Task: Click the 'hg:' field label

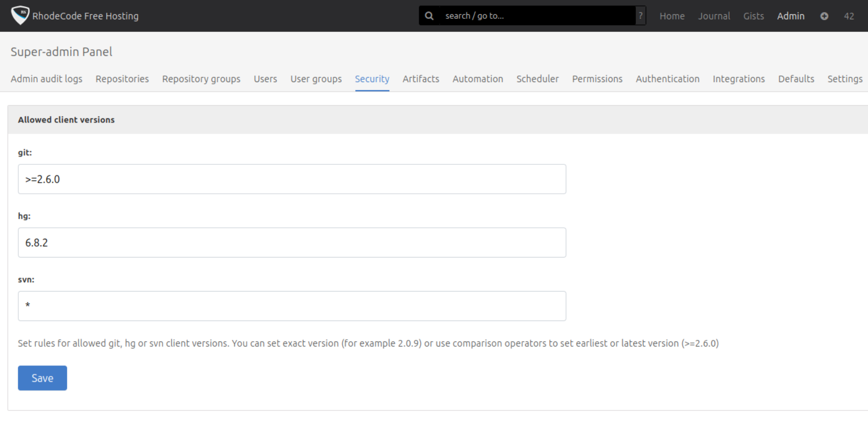Action: (x=24, y=216)
